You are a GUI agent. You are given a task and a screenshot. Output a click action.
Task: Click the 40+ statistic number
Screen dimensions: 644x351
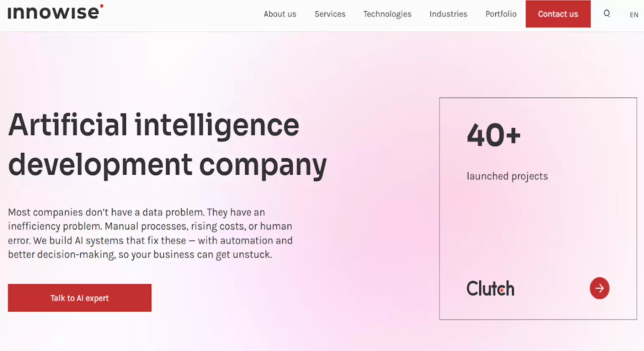[x=493, y=135]
